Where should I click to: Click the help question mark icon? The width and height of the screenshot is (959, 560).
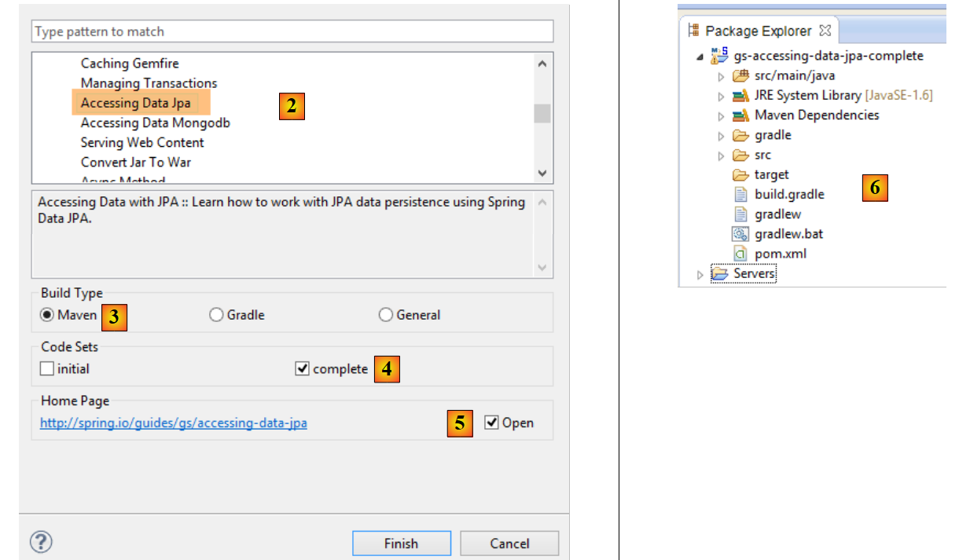pyautogui.click(x=41, y=542)
